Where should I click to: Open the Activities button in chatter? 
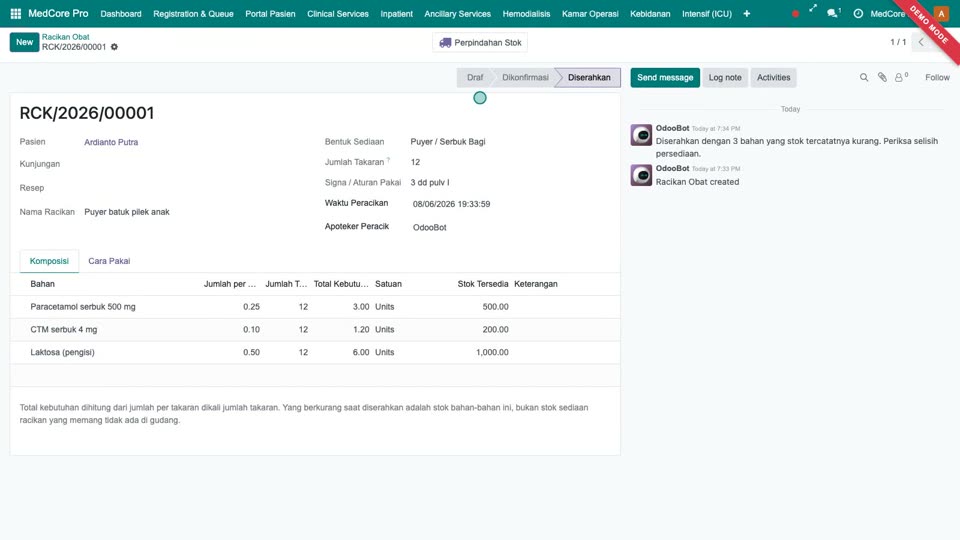[x=773, y=78]
